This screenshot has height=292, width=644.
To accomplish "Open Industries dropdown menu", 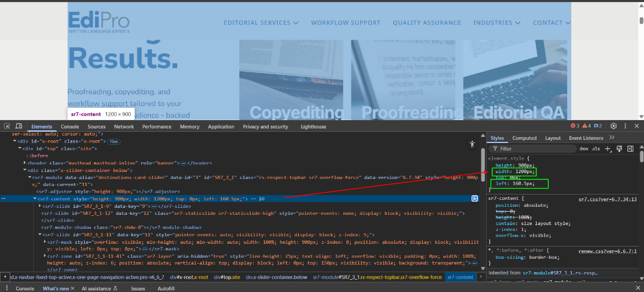I will [496, 23].
